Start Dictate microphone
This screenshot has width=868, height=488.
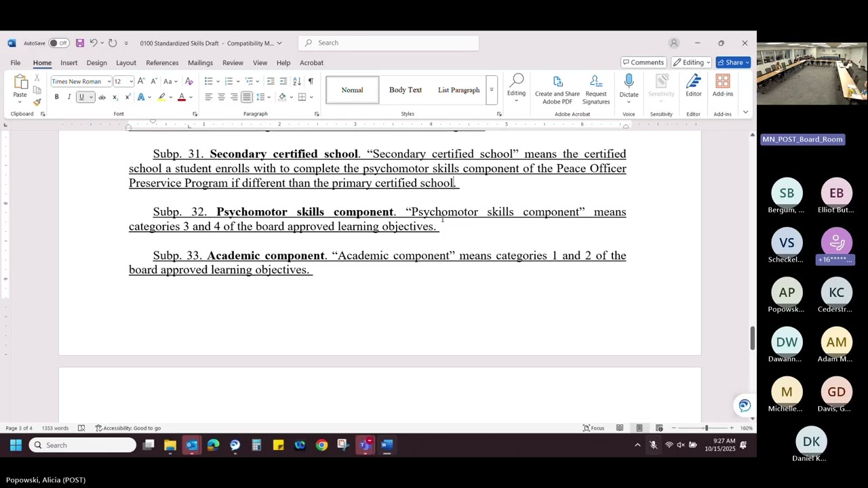629,86
